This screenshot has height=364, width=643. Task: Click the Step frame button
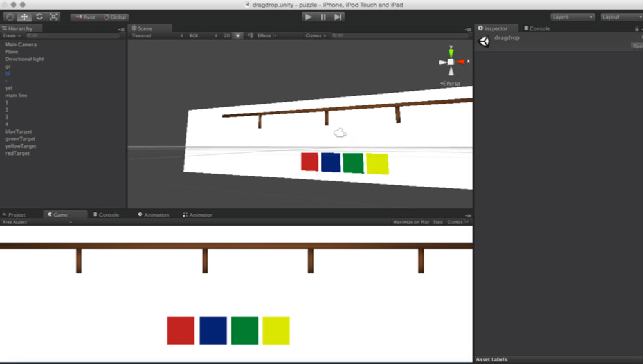(x=338, y=17)
